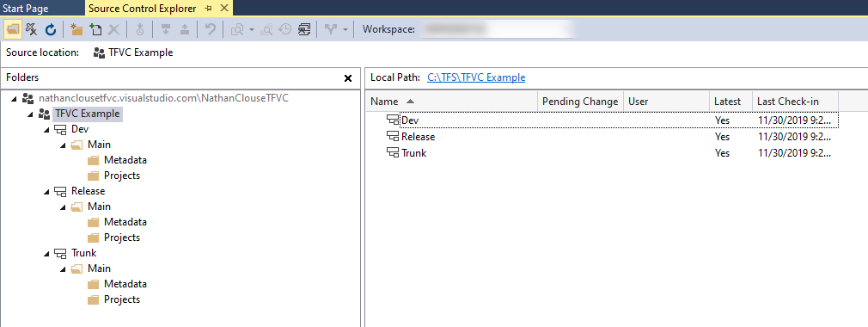Click the Last Check-in date for Dev
This screenshot has height=327, width=868.
pyautogui.click(x=794, y=120)
